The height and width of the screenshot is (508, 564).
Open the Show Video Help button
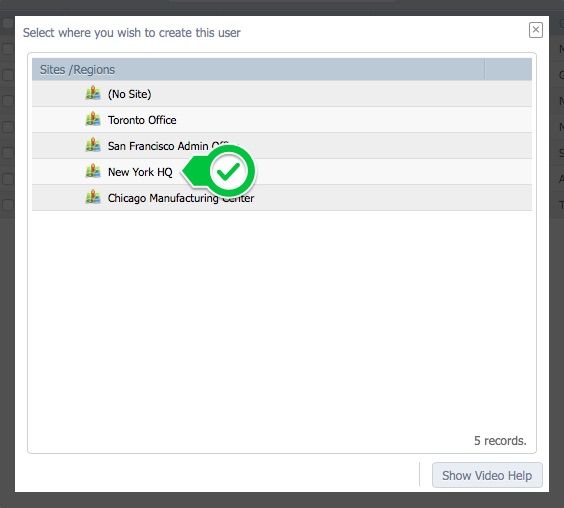(x=487, y=475)
